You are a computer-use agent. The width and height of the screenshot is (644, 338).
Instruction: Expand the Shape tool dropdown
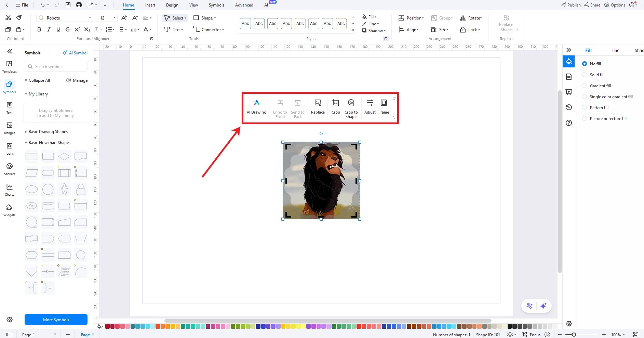click(215, 18)
